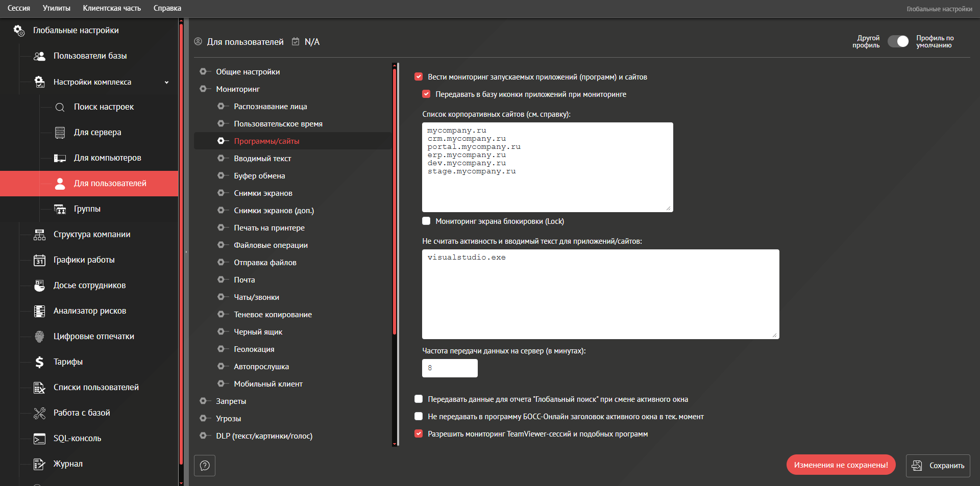Open the Digital fingerprints section icon
The image size is (980, 486).
click(x=39, y=337)
